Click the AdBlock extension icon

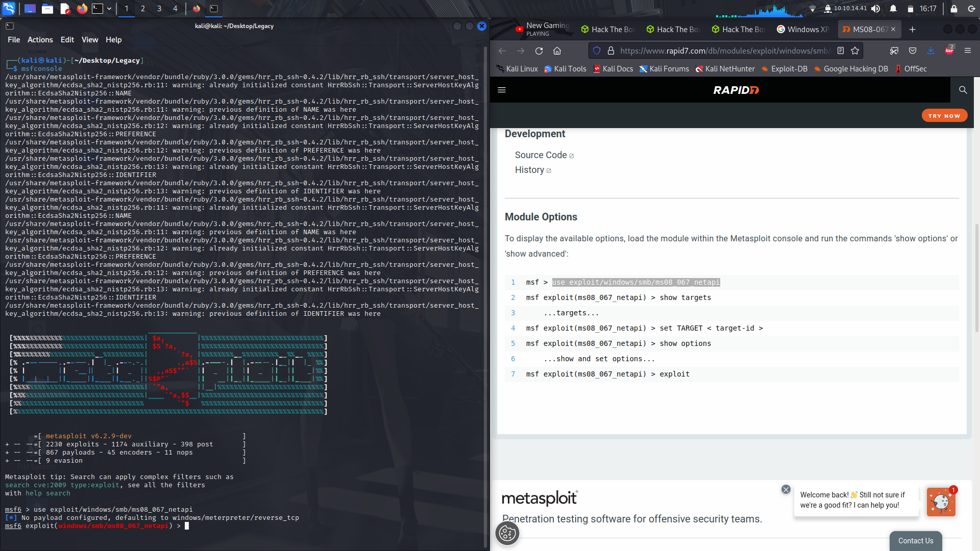click(x=950, y=51)
